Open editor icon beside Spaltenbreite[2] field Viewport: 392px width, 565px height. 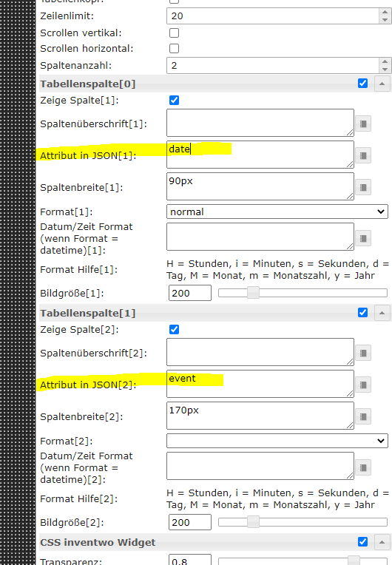tap(363, 416)
